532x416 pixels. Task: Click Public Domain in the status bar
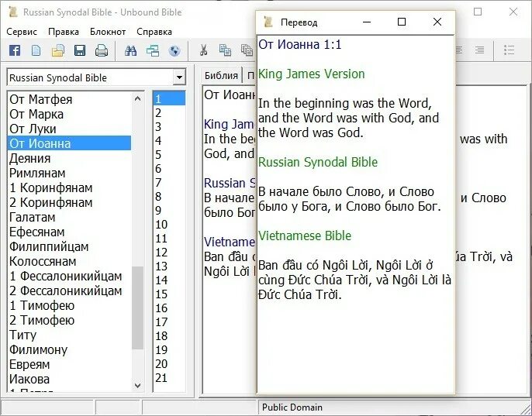[x=292, y=407]
